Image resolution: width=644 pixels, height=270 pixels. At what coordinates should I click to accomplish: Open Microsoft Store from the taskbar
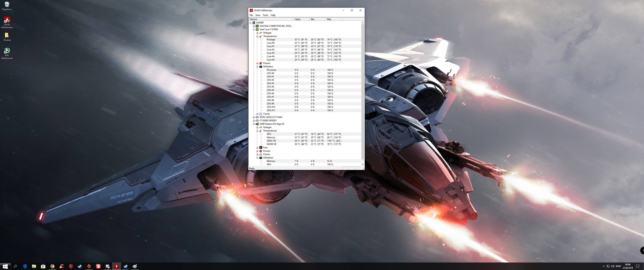pos(43,266)
